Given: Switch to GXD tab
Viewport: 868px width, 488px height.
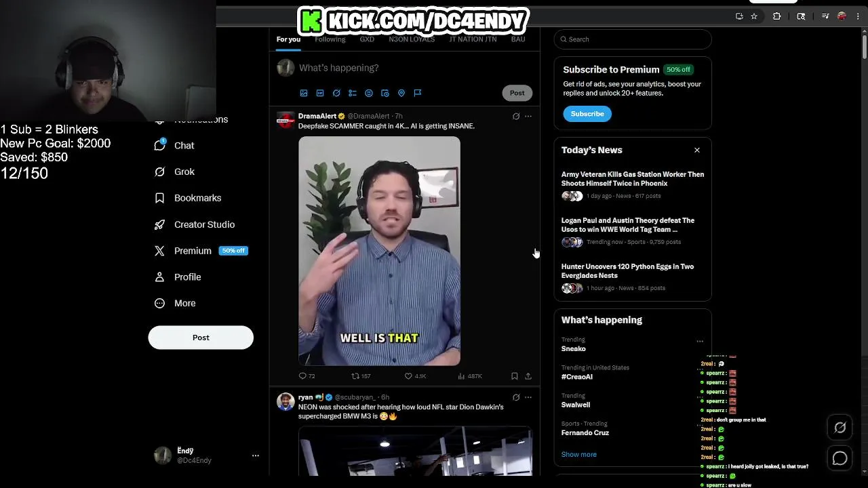Looking at the screenshot, I should [x=367, y=39].
